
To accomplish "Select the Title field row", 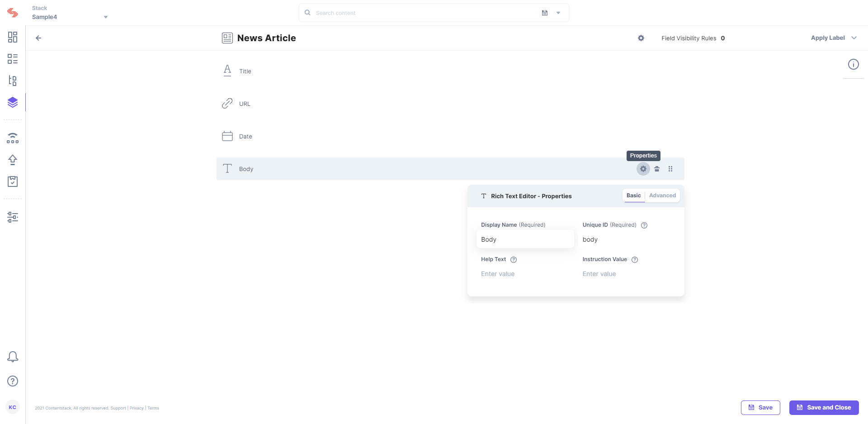I will (x=450, y=71).
